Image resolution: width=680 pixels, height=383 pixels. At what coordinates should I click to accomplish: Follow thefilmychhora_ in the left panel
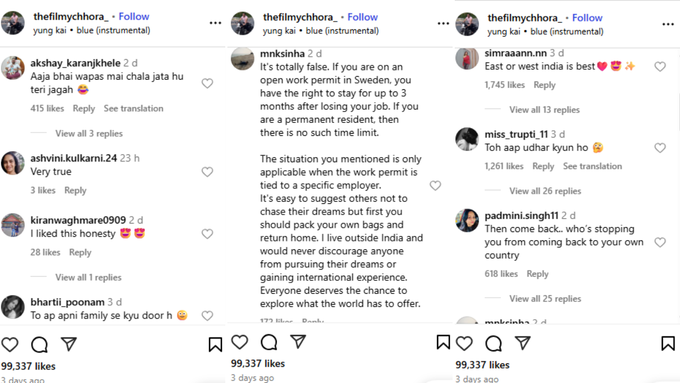pos(134,16)
